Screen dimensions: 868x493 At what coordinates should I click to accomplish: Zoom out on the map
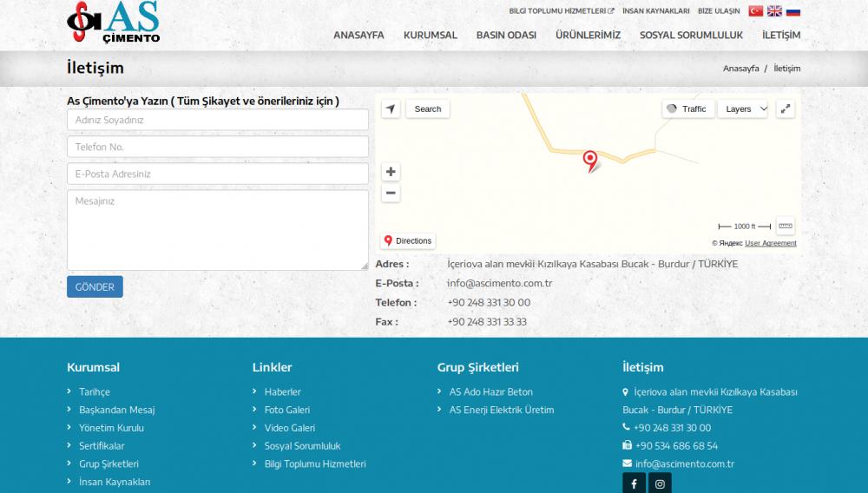pos(391,193)
